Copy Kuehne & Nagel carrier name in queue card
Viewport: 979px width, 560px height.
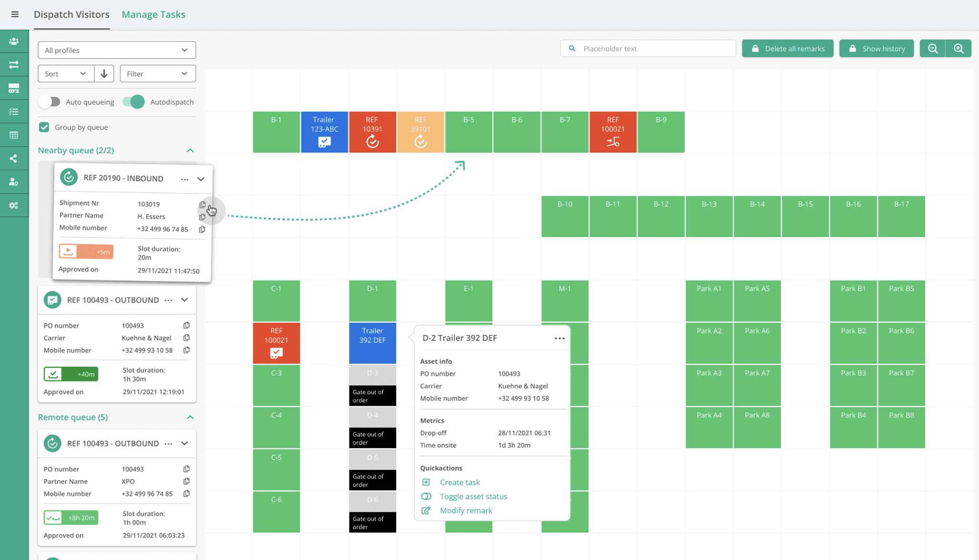click(x=187, y=338)
